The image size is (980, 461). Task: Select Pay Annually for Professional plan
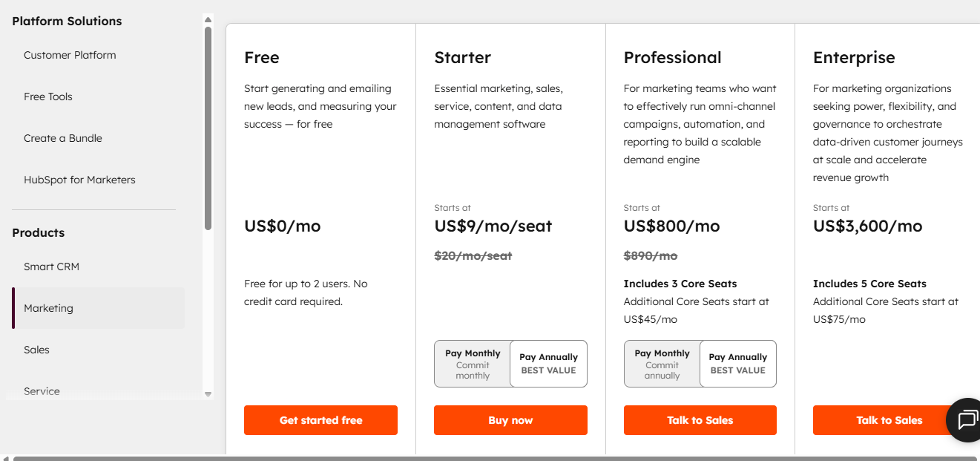pos(737,364)
